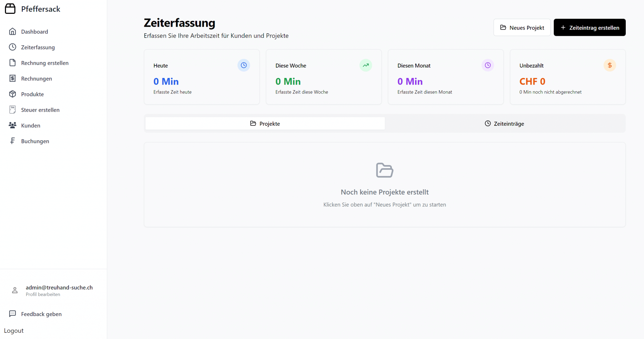
Task: Select the Projekte tab
Action: pos(265,124)
